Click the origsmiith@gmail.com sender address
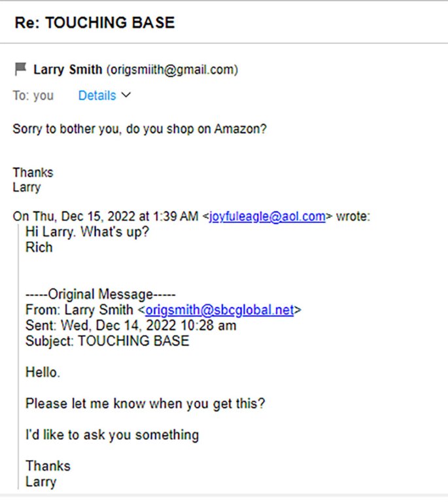 pos(171,69)
